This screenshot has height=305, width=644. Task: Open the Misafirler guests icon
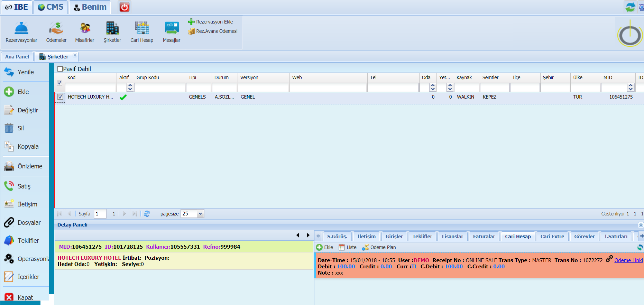click(85, 28)
